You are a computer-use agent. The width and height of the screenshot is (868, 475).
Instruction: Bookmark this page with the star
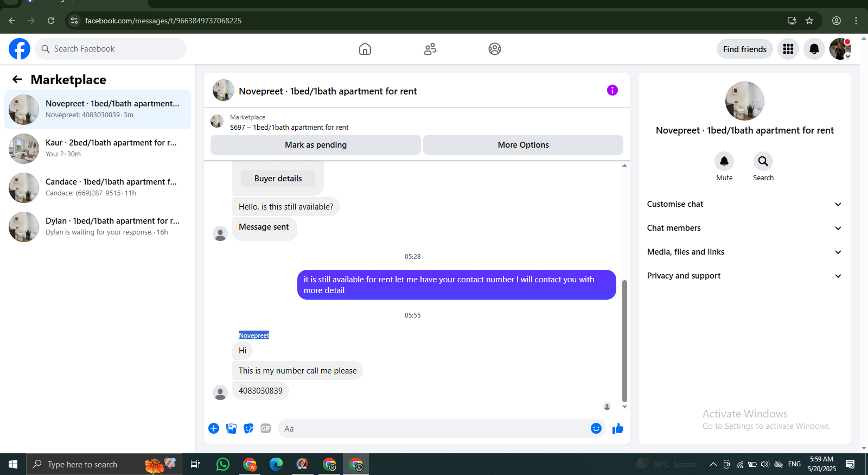(809, 21)
